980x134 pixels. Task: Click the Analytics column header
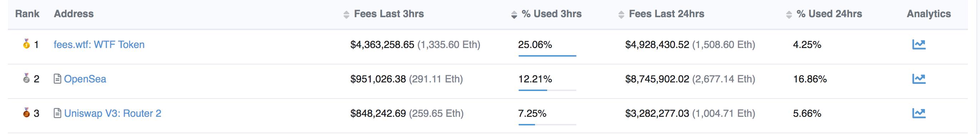929,14
